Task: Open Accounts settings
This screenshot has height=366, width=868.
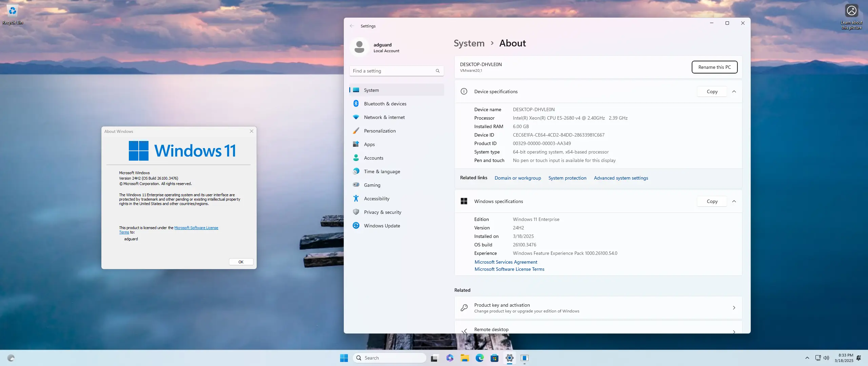Action: tap(373, 158)
